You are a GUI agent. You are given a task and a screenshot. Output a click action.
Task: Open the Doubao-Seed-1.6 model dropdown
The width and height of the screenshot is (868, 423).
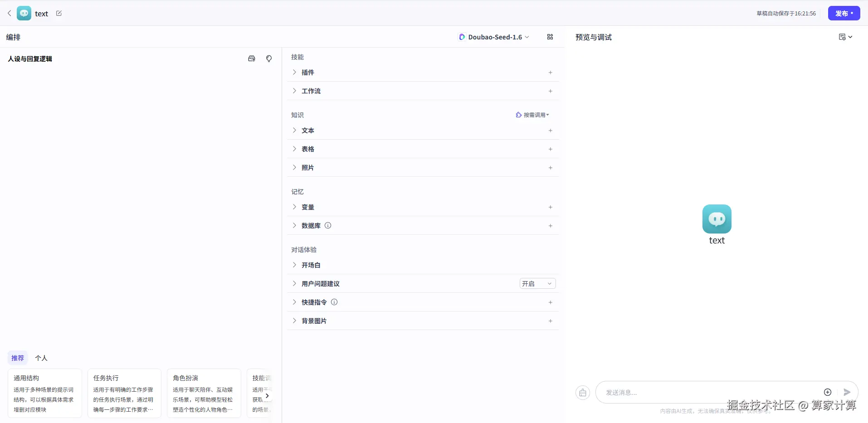tap(527, 37)
